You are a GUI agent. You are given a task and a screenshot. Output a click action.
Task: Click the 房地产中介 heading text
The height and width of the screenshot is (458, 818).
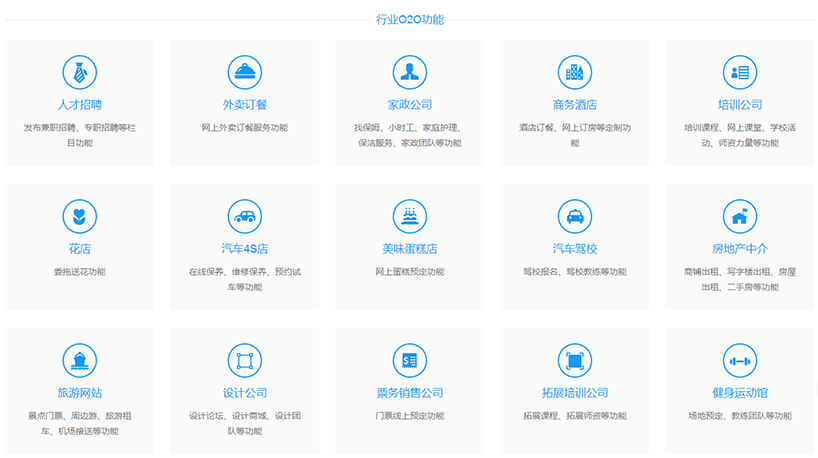point(739,249)
